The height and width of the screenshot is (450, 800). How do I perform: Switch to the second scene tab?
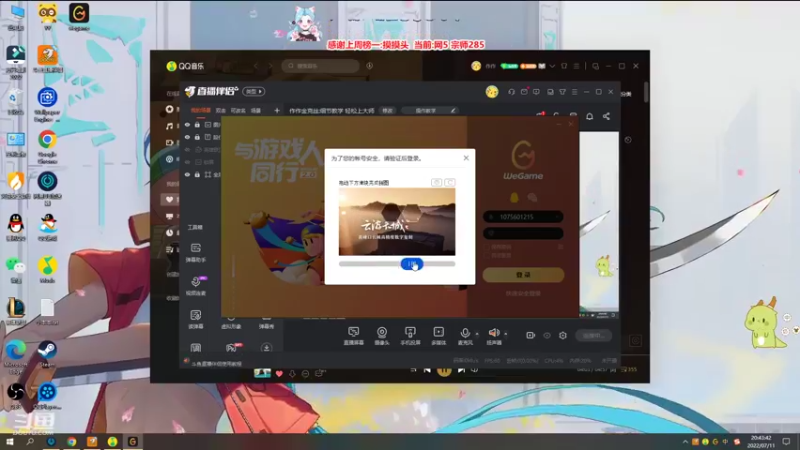220,110
